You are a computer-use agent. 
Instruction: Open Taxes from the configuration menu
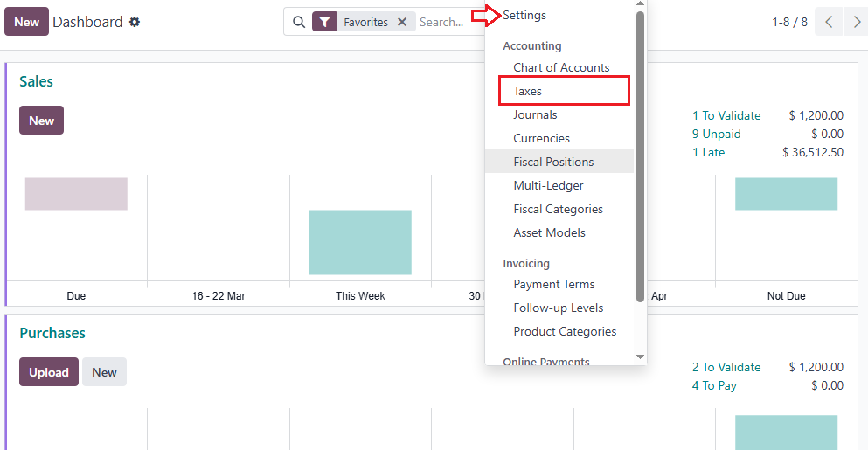(528, 91)
